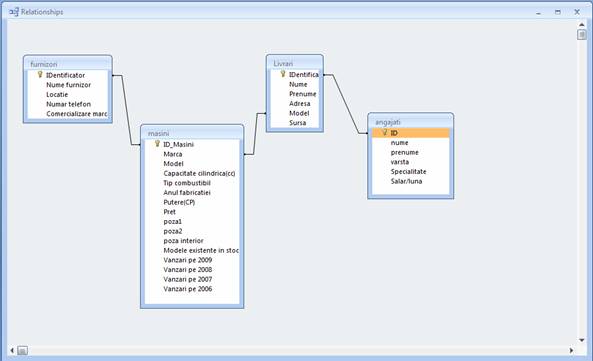The width and height of the screenshot is (593, 361).
Task: Click the vertical scrollbar thumb
Action: 582,35
